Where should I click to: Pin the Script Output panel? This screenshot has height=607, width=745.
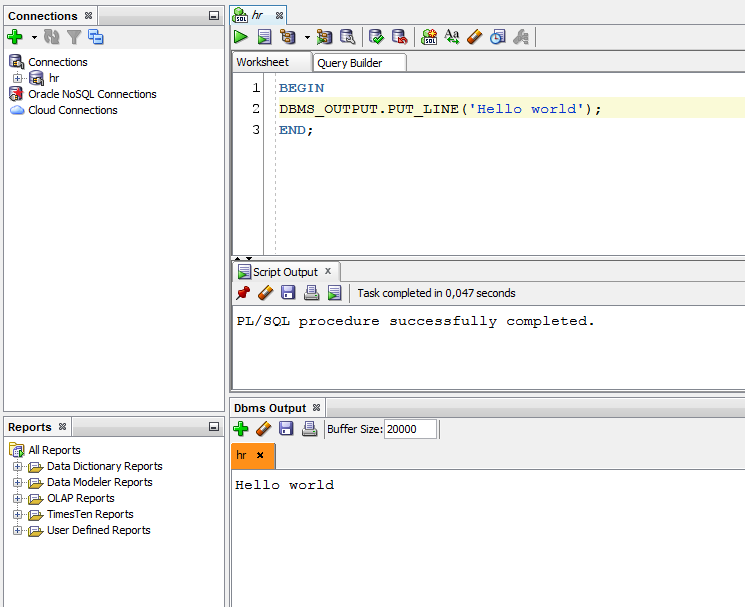click(243, 293)
